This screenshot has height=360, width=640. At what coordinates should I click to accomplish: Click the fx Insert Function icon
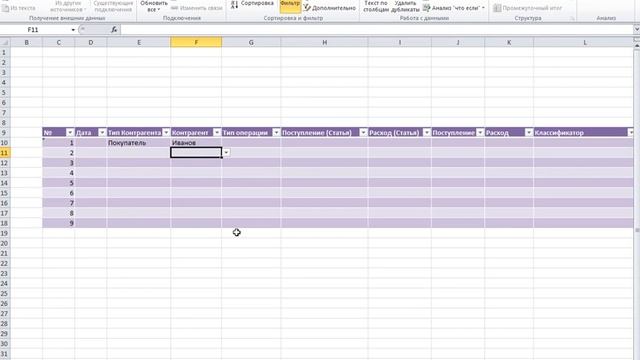[x=114, y=30]
